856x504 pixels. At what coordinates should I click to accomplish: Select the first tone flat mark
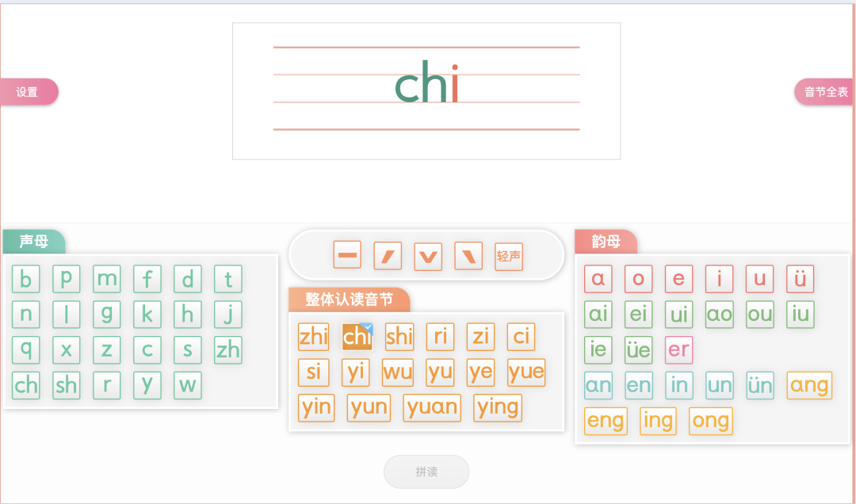pyautogui.click(x=346, y=254)
